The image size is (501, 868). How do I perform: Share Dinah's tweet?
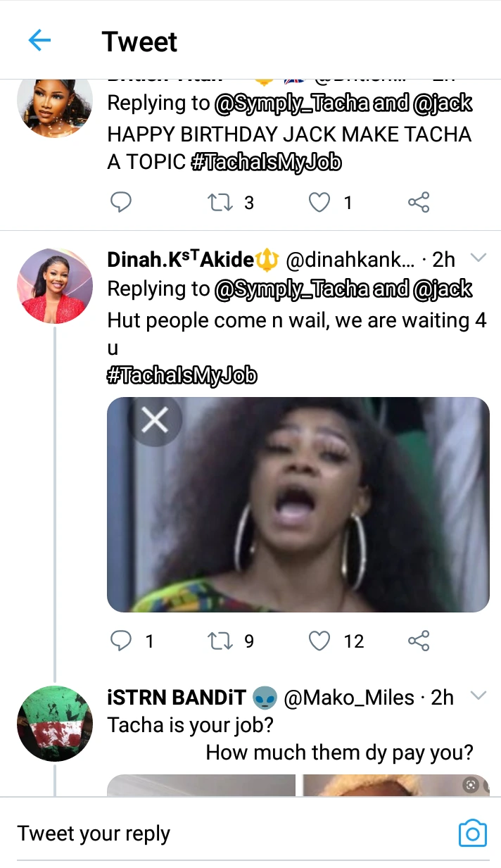click(x=419, y=641)
